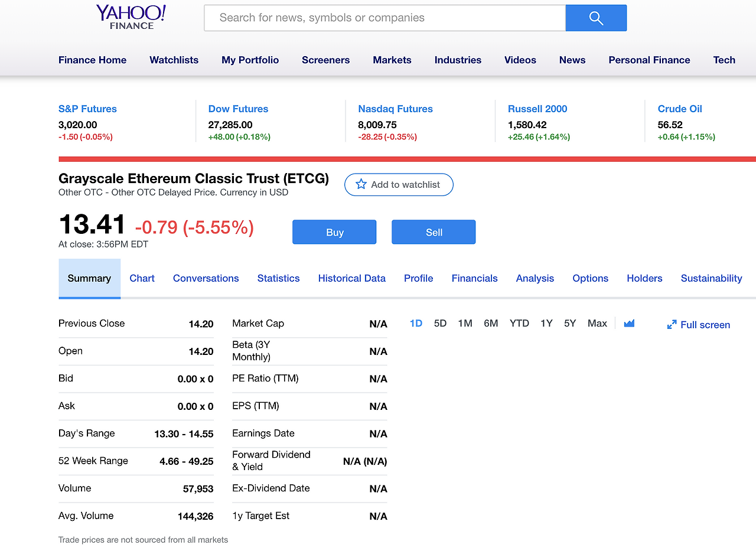The height and width of the screenshot is (551, 756).
Task: Click the Earnings Date label
Action: coord(263,433)
